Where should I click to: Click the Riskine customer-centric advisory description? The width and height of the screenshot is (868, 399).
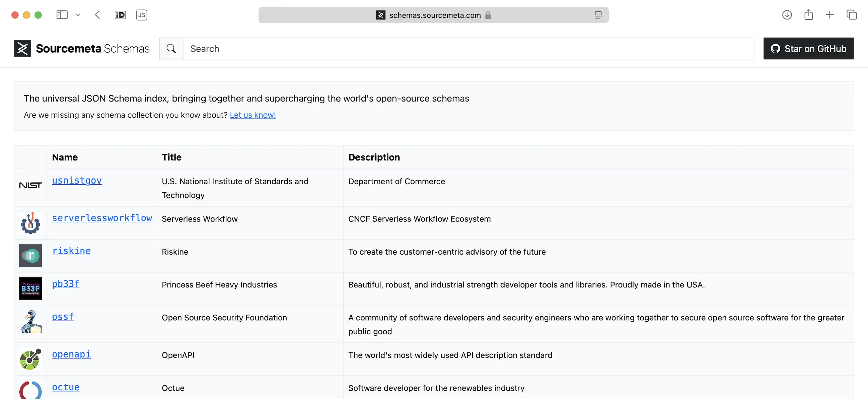(447, 252)
